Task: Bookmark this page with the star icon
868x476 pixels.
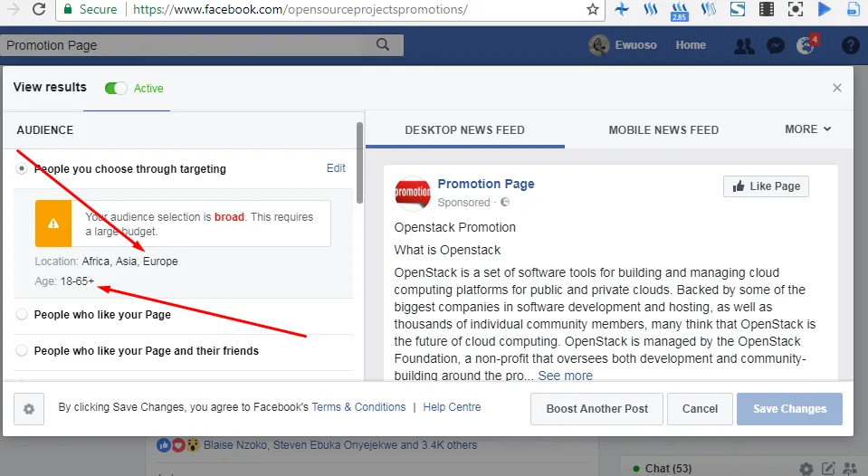Action: 592,9
